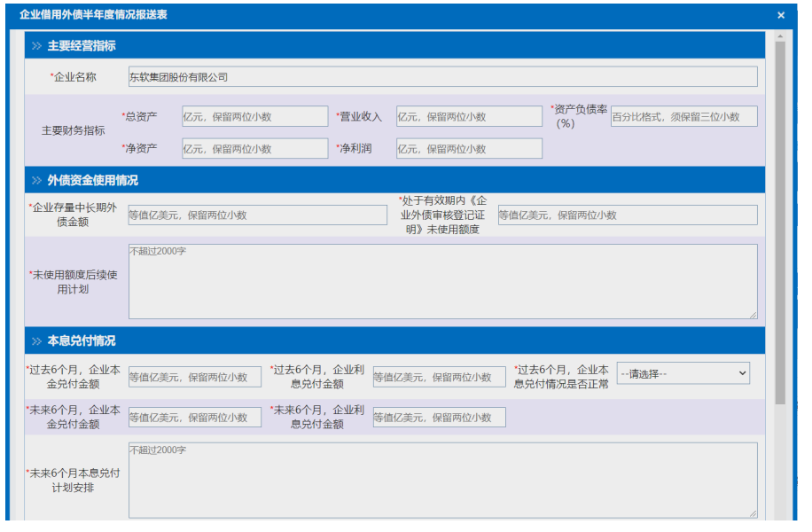Focus the 净利润 input field
The image size is (812, 532).
[x=468, y=149]
